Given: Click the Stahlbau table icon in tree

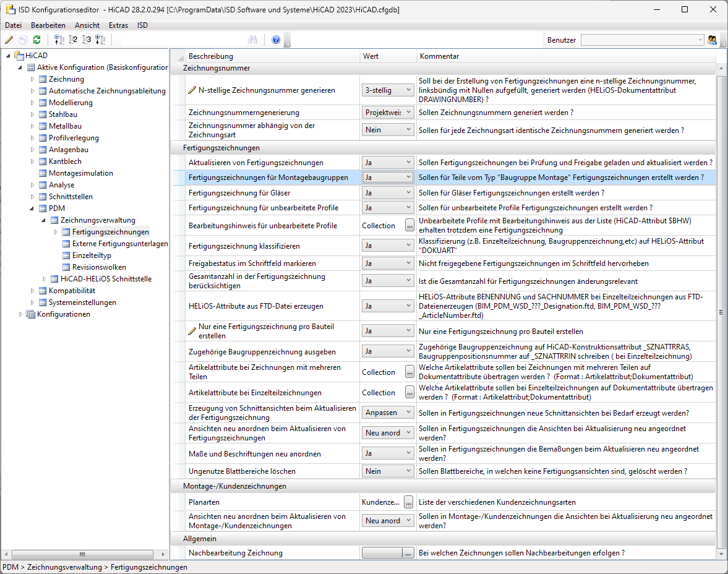Looking at the screenshot, I should [x=43, y=114].
